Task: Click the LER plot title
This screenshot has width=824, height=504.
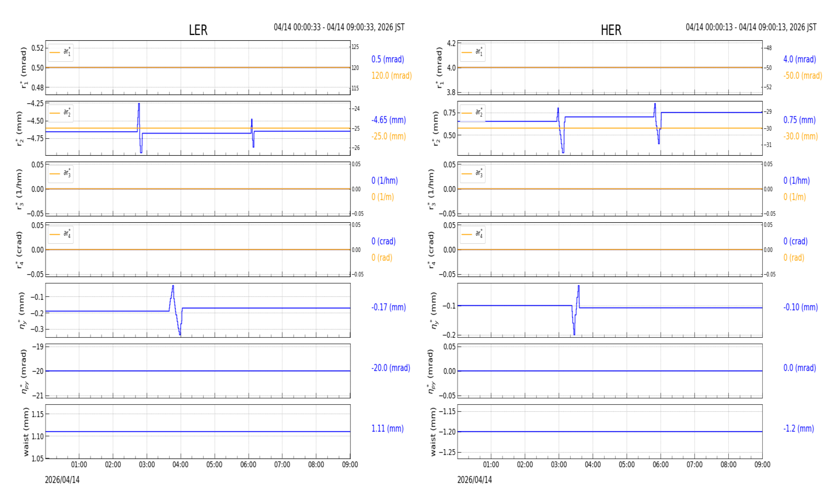Action: point(198,30)
